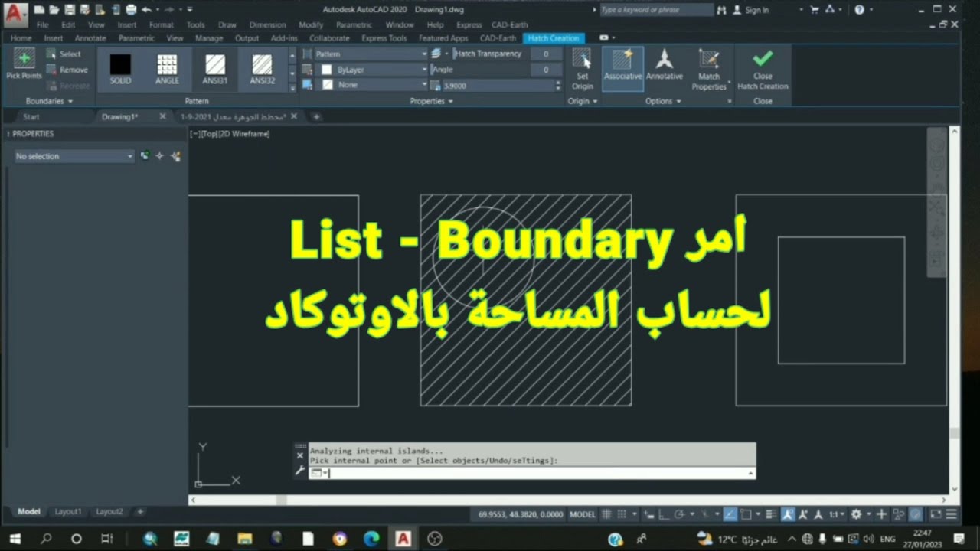Click the Save icon in quick access toolbar
980x551 pixels.
click(x=70, y=10)
